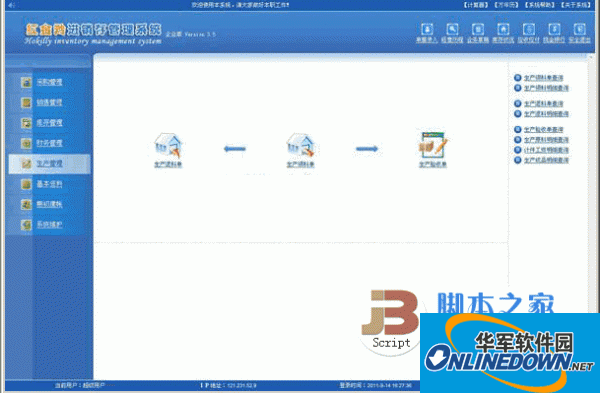
Task: Select 系统维护 in the sidebar
Action: click(49, 225)
